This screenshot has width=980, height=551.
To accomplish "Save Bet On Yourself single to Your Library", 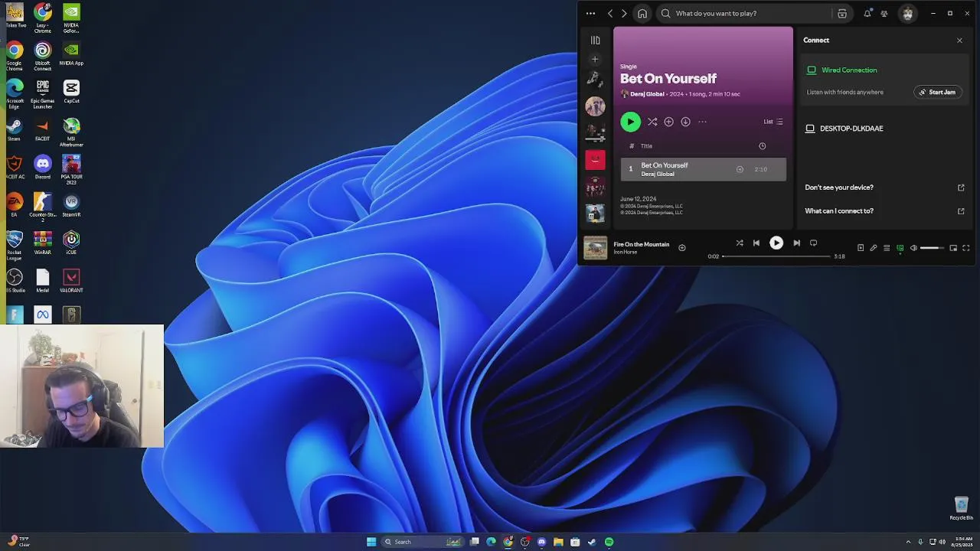I will pos(668,122).
